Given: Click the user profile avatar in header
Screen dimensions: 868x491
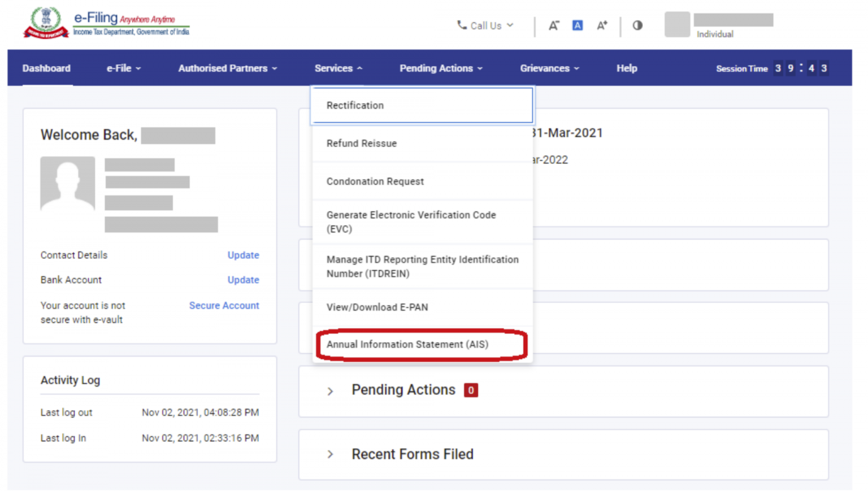Looking at the screenshot, I should point(677,24).
